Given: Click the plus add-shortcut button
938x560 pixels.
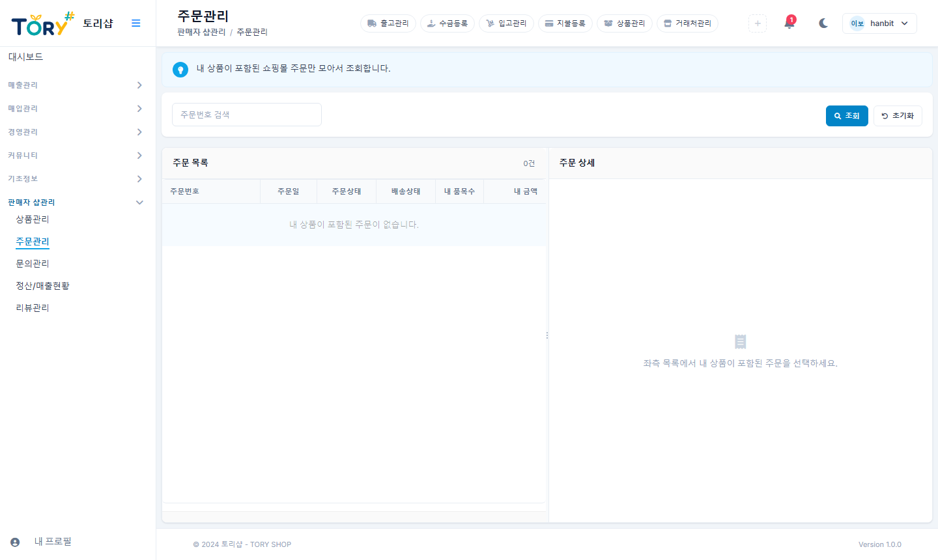Looking at the screenshot, I should (758, 23).
